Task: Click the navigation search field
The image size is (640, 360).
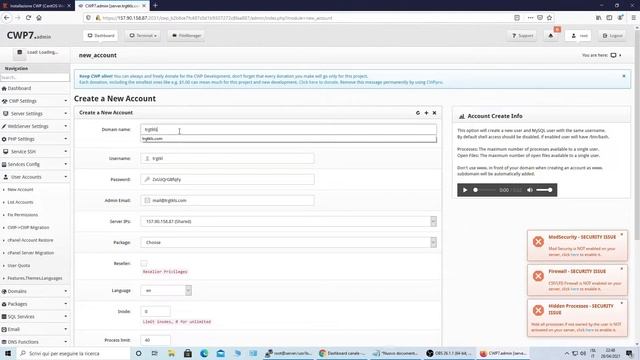Action: tap(35, 77)
